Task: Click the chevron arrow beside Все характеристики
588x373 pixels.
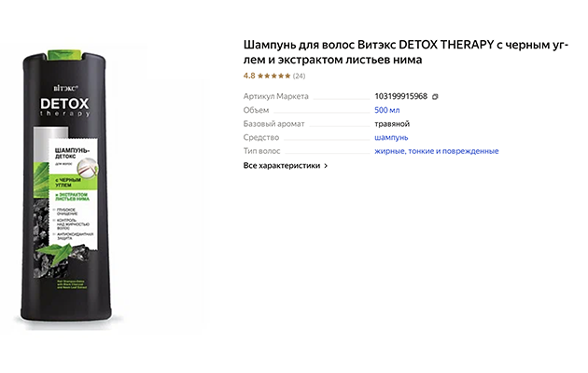Action: tap(326, 166)
